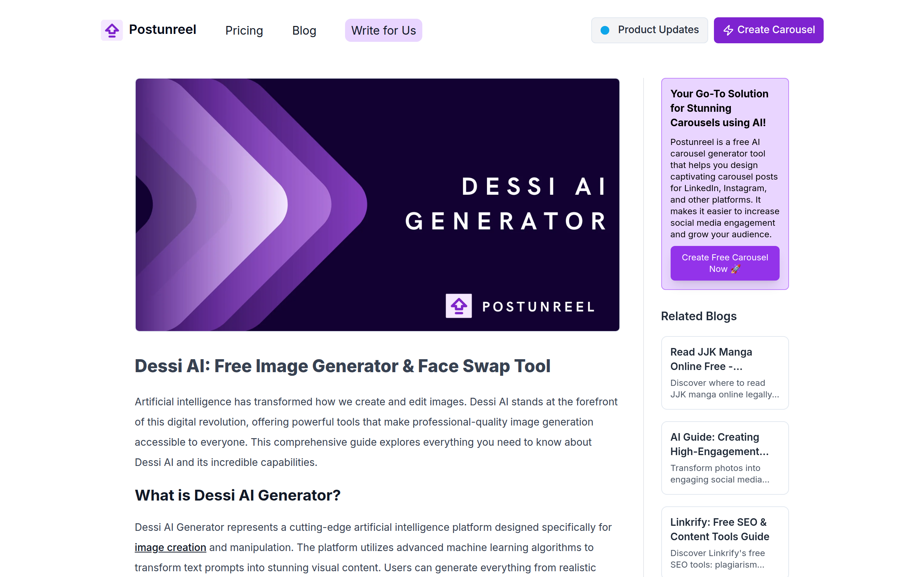Screen dimensions: 924x577
Task: Follow the image creation hyperlink
Action: point(170,547)
